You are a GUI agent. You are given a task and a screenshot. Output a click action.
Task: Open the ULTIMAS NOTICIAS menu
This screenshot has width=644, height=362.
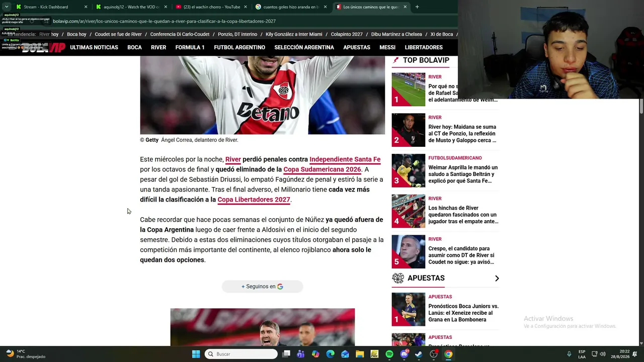[x=94, y=47]
